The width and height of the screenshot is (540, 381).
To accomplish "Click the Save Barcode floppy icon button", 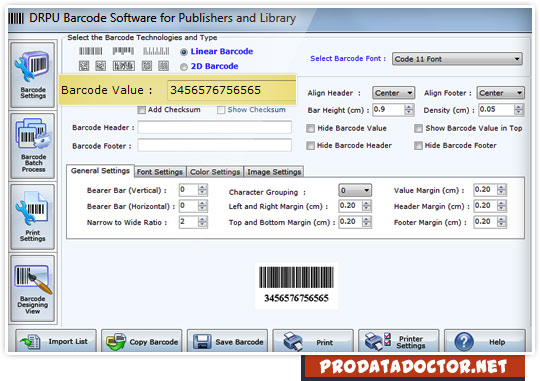I will (x=227, y=341).
